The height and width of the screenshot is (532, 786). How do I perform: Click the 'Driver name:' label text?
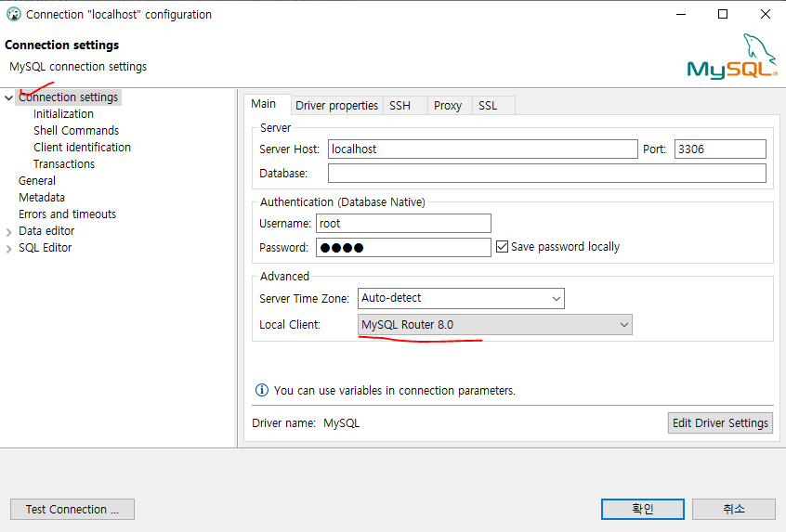tap(283, 423)
